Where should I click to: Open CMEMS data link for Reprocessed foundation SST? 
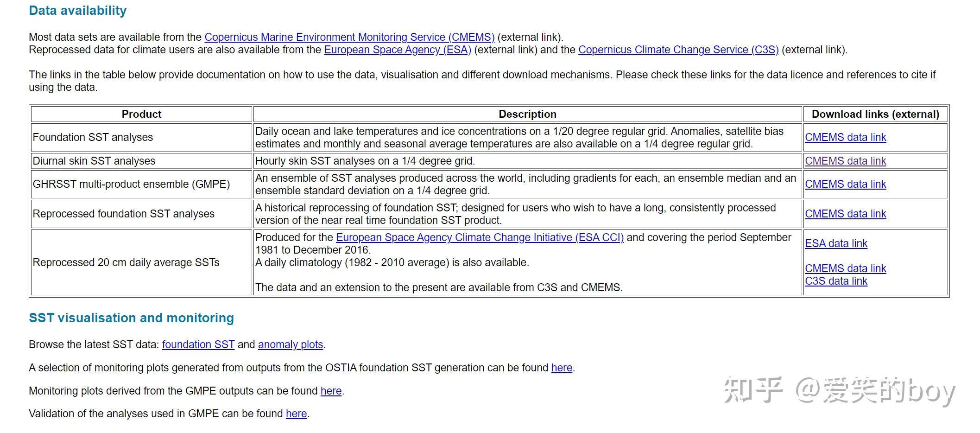pyautogui.click(x=845, y=214)
